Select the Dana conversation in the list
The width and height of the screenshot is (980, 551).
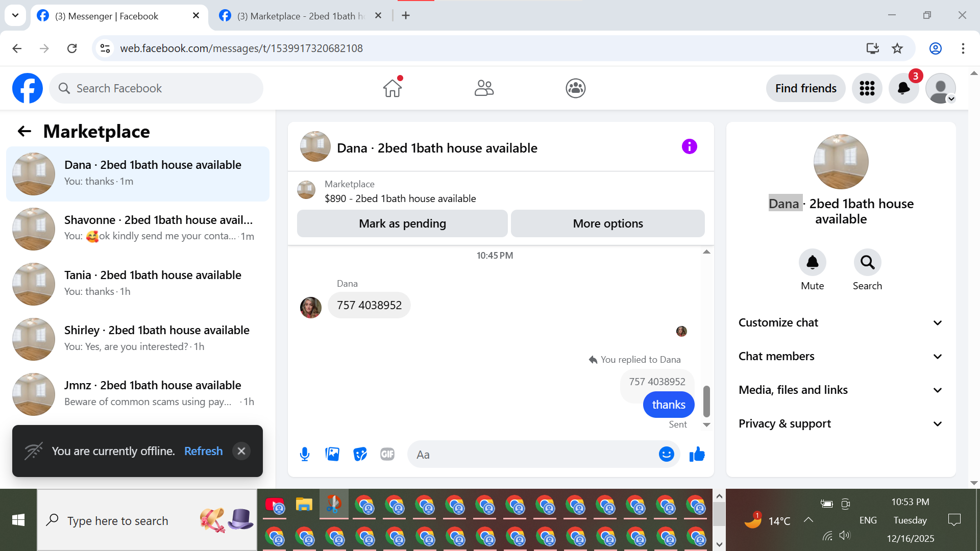[x=138, y=173]
